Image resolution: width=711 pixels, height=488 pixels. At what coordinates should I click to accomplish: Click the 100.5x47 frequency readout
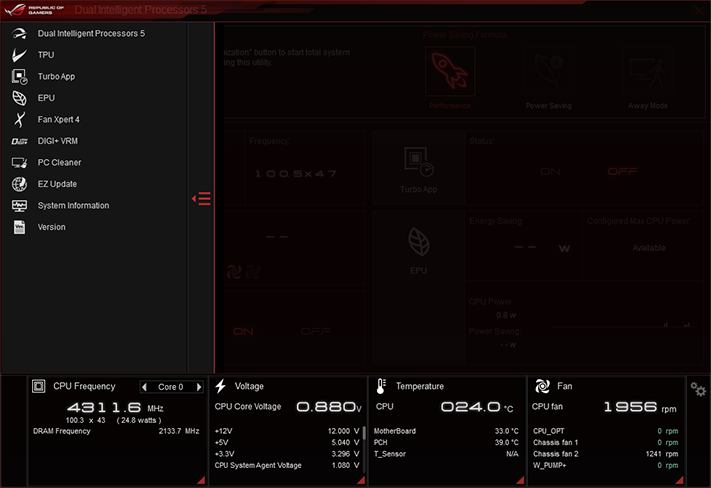pos(296,174)
